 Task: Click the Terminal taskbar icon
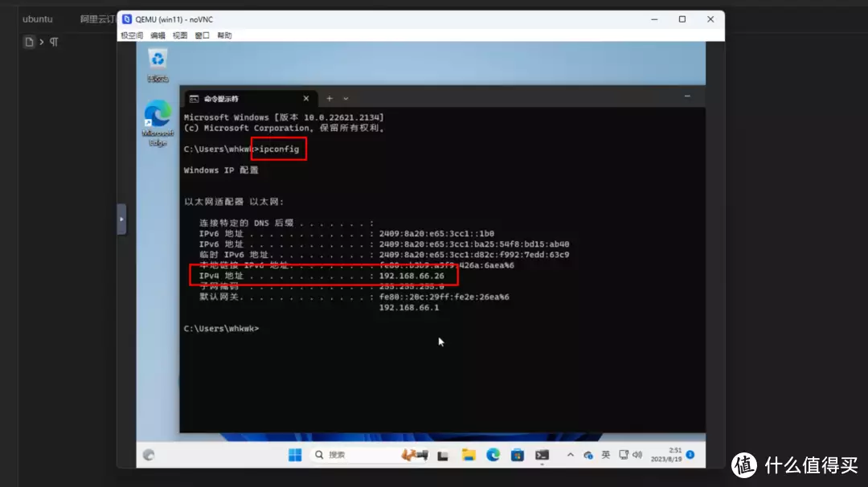(542, 455)
